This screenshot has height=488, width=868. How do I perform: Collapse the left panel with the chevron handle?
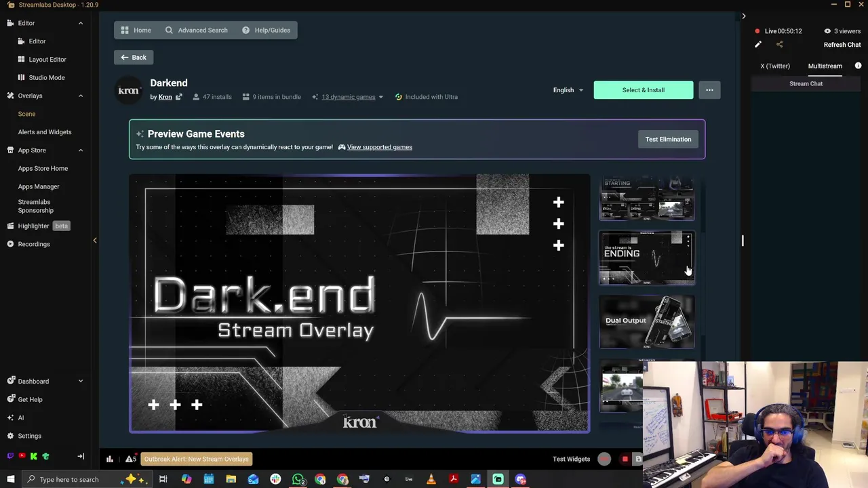tap(95, 241)
